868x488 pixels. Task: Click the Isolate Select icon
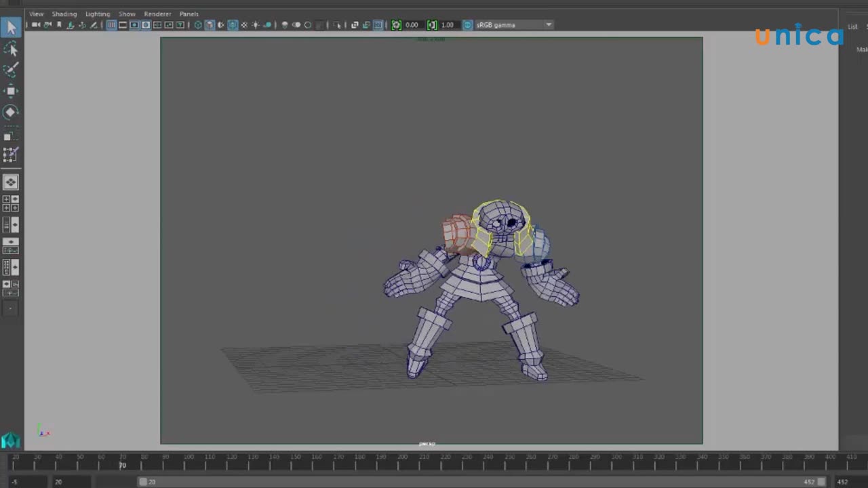(x=336, y=25)
